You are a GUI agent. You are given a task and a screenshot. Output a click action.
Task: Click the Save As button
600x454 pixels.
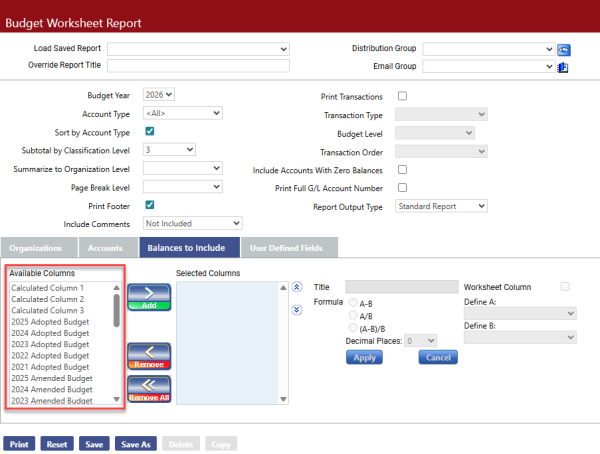click(135, 443)
